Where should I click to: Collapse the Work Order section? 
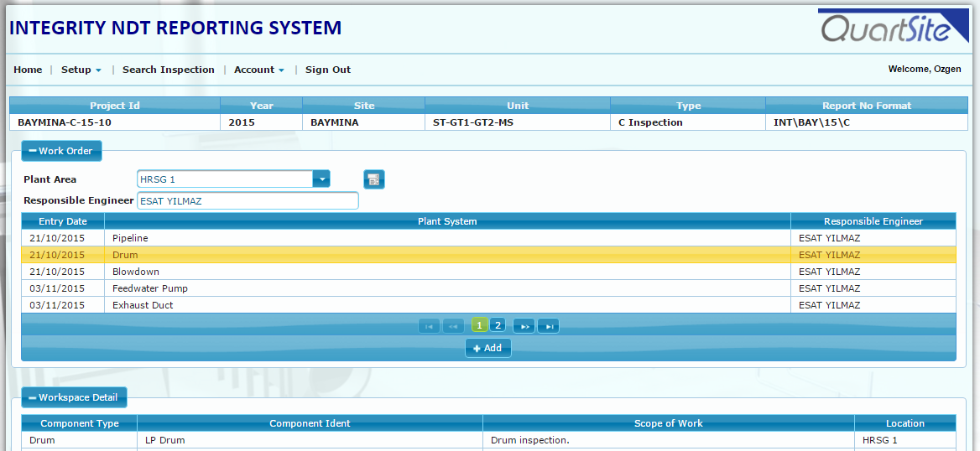click(61, 151)
